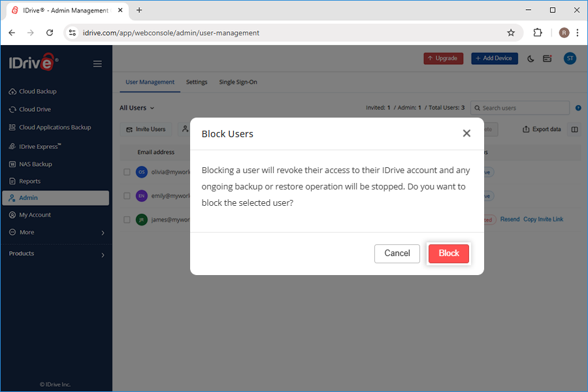Open Cloud Applications Backup section

pyautogui.click(x=50, y=127)
